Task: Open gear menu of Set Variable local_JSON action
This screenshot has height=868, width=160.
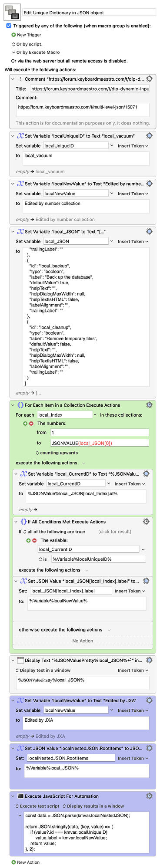Action: point(149,231)
